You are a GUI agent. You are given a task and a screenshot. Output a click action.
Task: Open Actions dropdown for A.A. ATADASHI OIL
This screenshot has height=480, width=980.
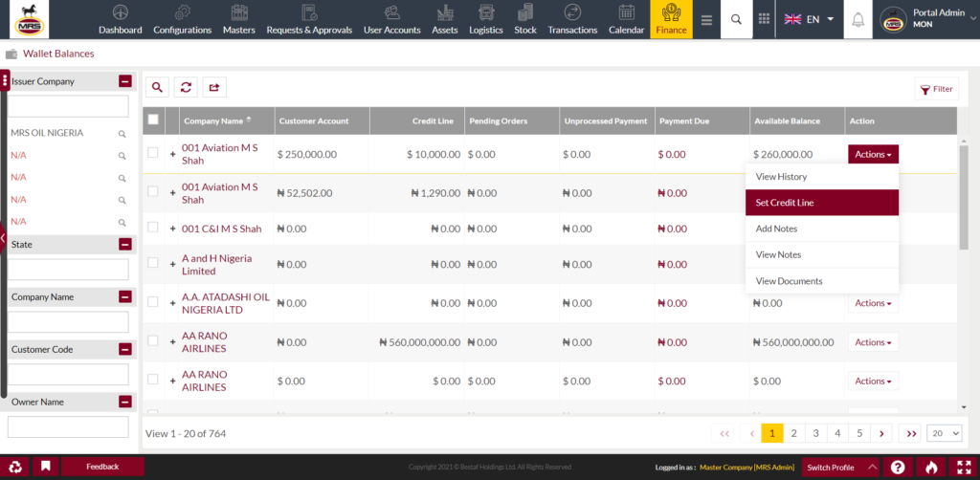[x=873, y=303]
